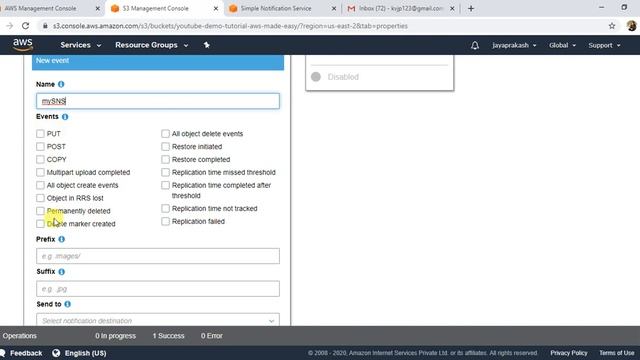Click the New event header bar
Image resolution: width=640 pixels, height=360 pixels.
tap(158, 62)
